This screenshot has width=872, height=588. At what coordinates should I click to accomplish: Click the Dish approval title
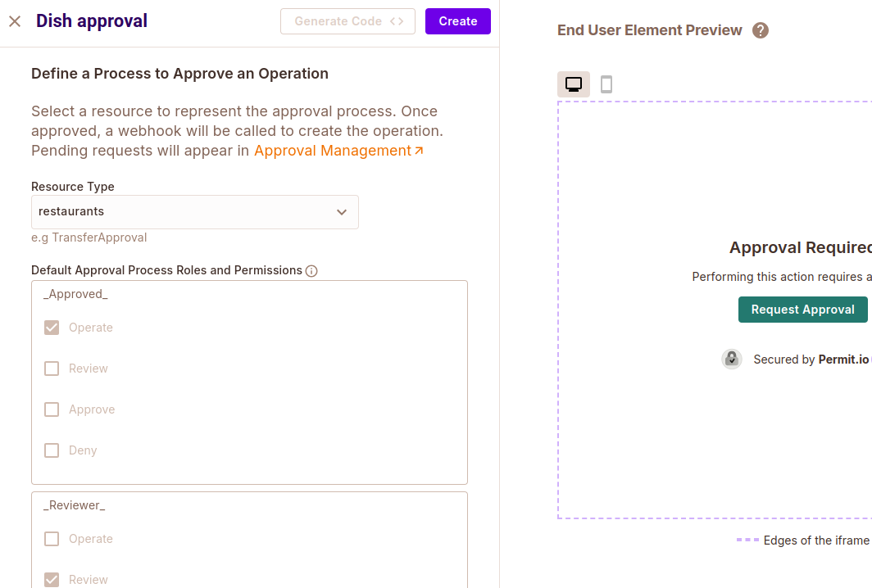92,21
